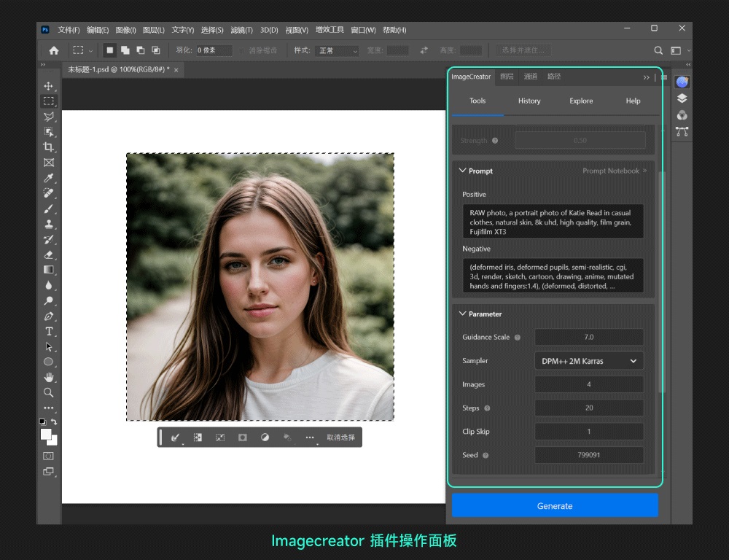Select the Hand tool
The height and width of the screenshot is (560, 729).
point(48,377)
